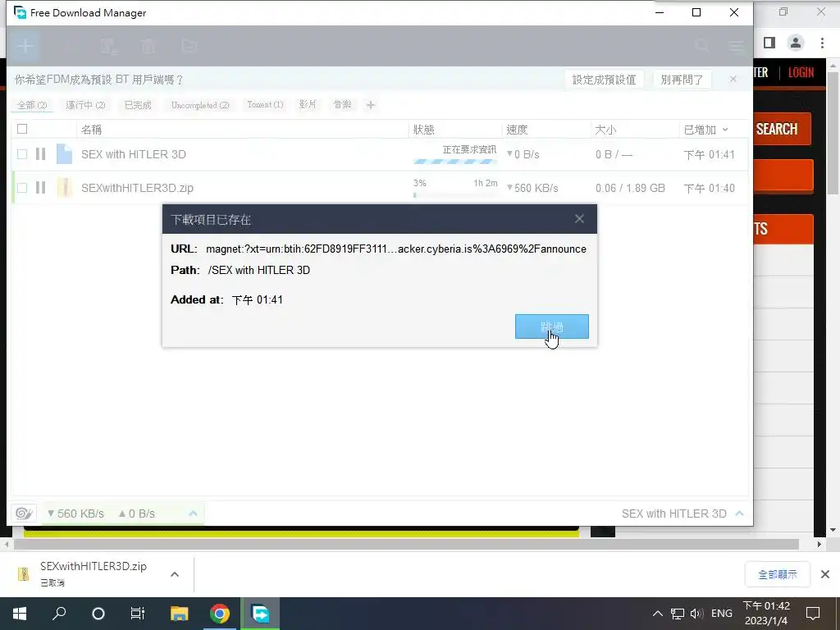Switch to the 影片 tab
The width and height of the screenshot is (840, 630).
coord(308,104)
